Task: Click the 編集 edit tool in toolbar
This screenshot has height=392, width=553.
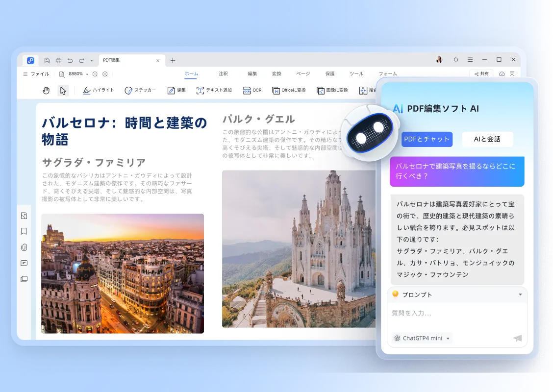Action: click(x=176, y=90)
